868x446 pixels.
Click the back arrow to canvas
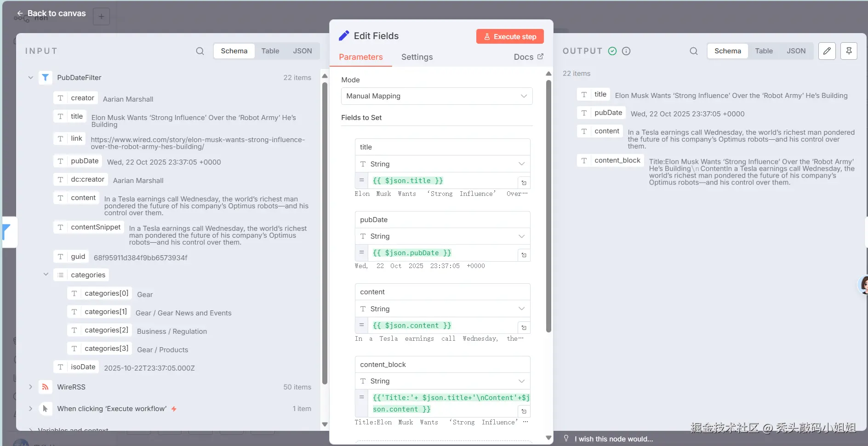[20, 13]
